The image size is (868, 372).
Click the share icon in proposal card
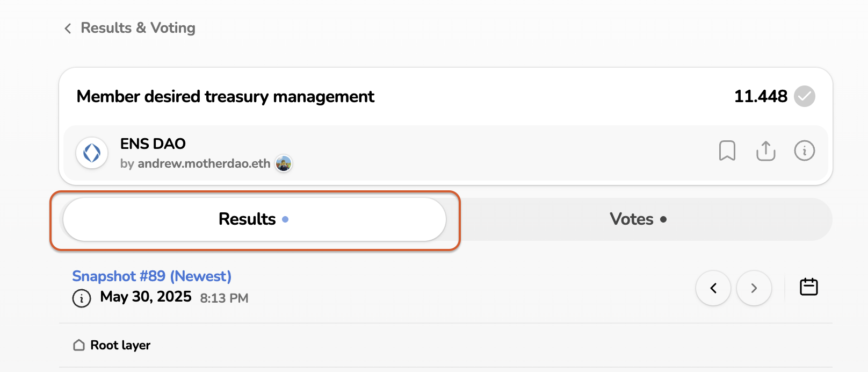pyautogui.click(x=765, y=151)
